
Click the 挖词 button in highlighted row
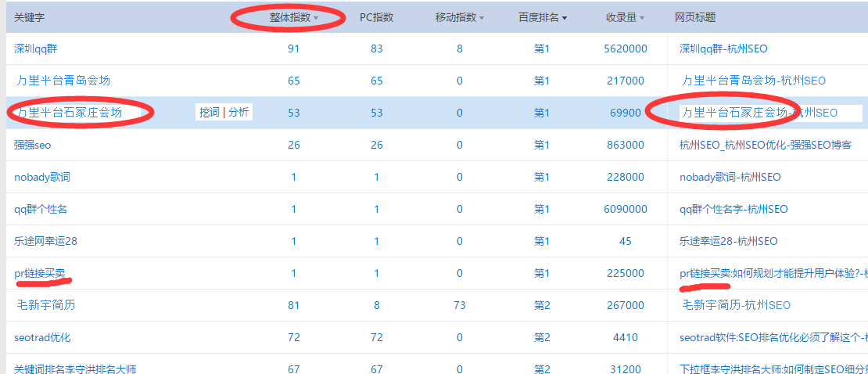coord(210,113)
